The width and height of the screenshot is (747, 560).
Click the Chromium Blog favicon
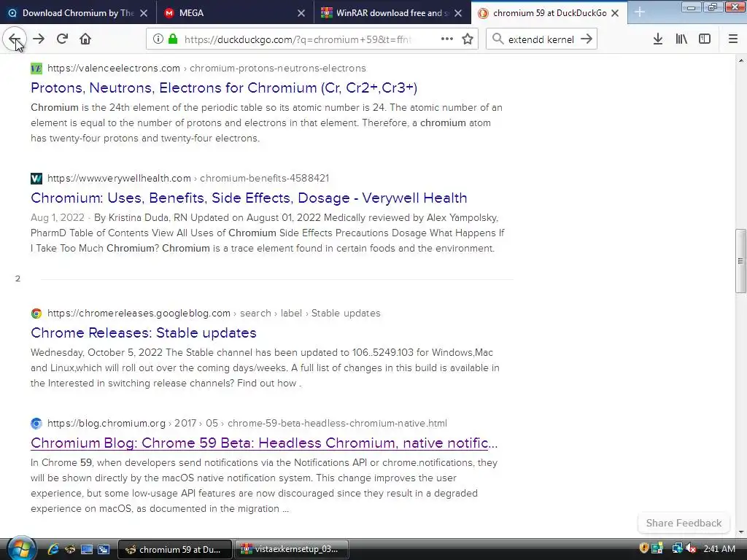pos(36,424)
